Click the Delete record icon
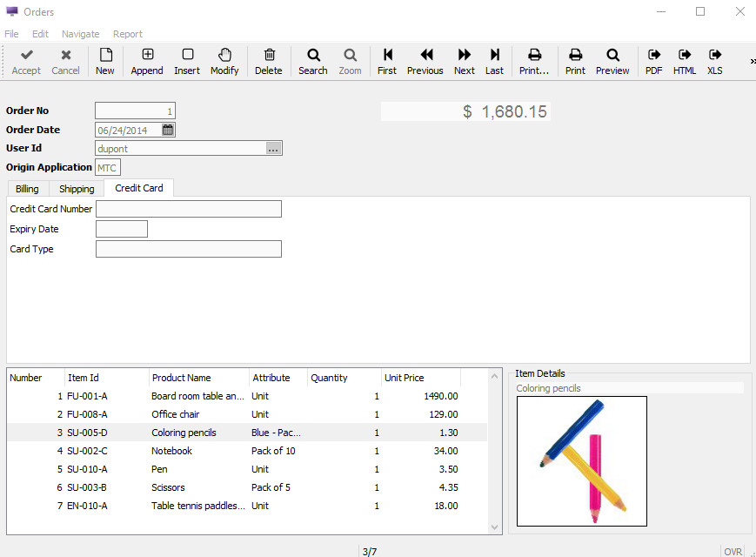The width and height of the screenshot is (756, 557). click(269, 61)
